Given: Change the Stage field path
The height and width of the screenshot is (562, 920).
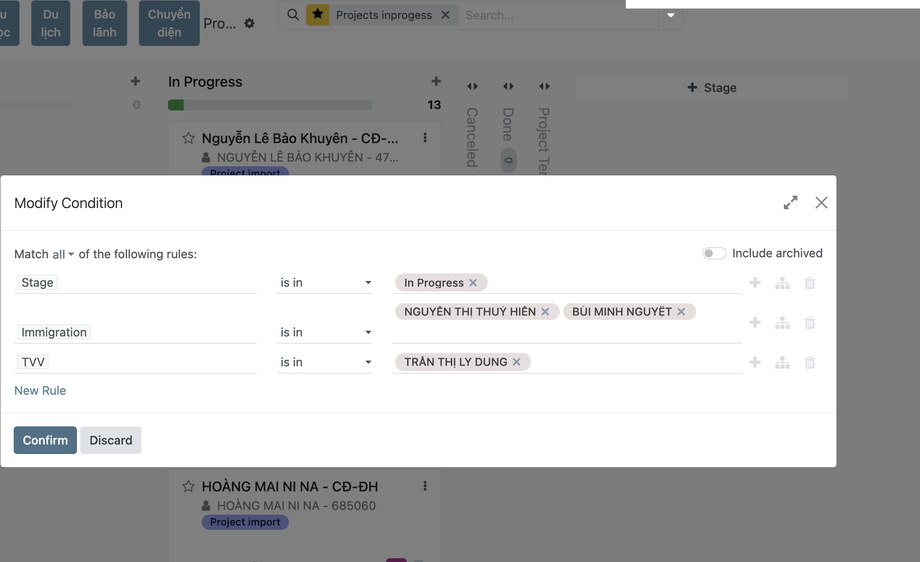Looking at the screenshot, I should pyautogui.click(x=135, y=283).
